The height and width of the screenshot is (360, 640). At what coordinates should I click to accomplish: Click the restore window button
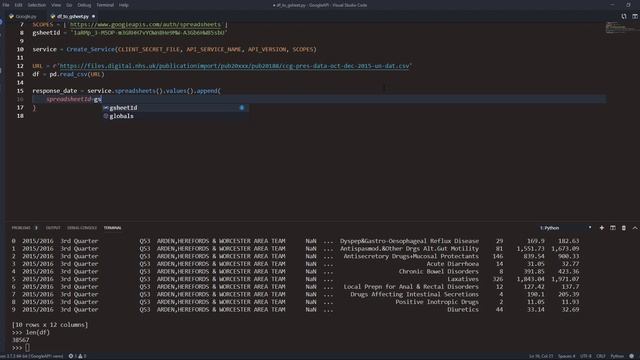tap(629, 5)
